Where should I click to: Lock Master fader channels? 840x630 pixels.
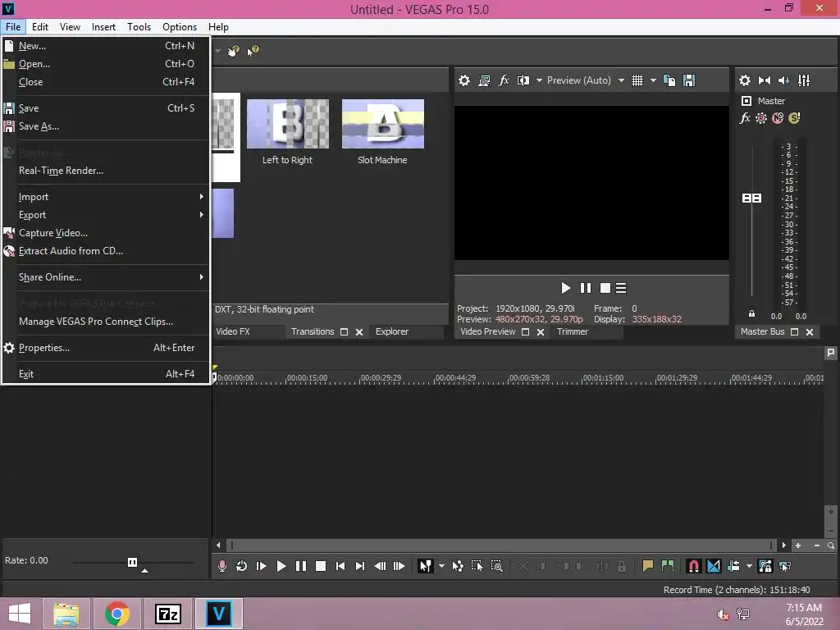tap(751, 314)
